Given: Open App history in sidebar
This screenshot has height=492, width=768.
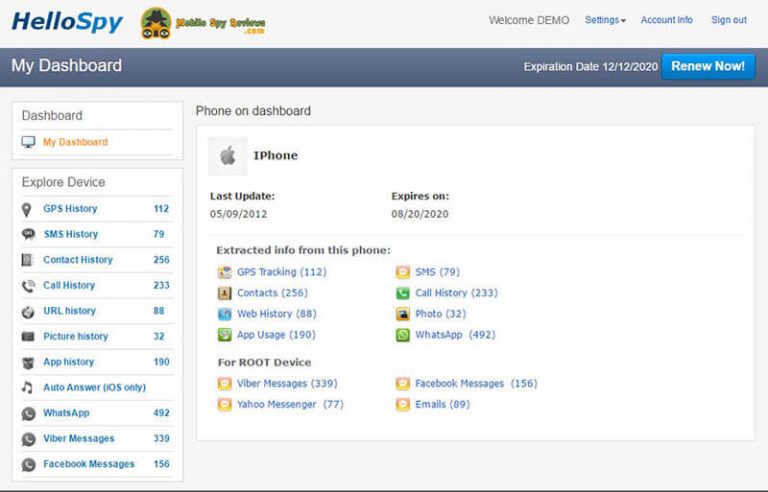Looking at the screenshot, I should tap(69, 362).
